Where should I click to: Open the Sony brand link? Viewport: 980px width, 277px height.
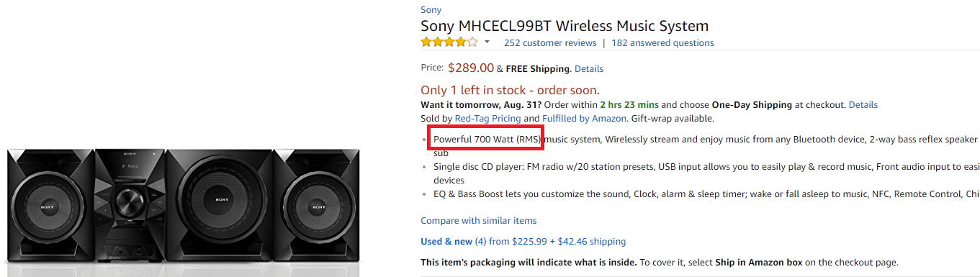[x=431, y=10]
